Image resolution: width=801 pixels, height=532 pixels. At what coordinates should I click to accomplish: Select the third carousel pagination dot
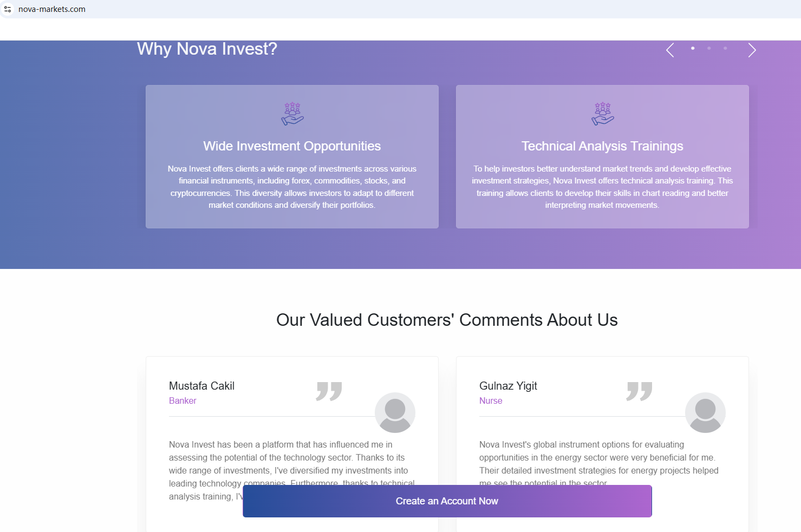725,48
